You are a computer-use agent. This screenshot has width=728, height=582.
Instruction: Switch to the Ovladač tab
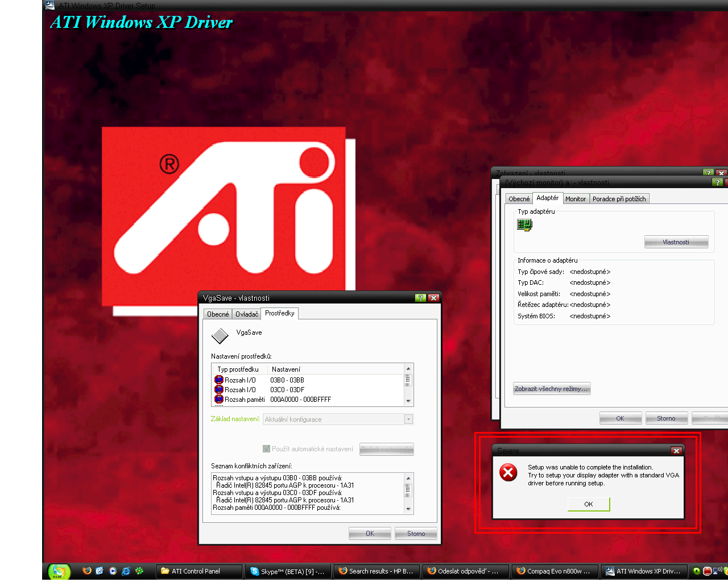pos(247,314)
